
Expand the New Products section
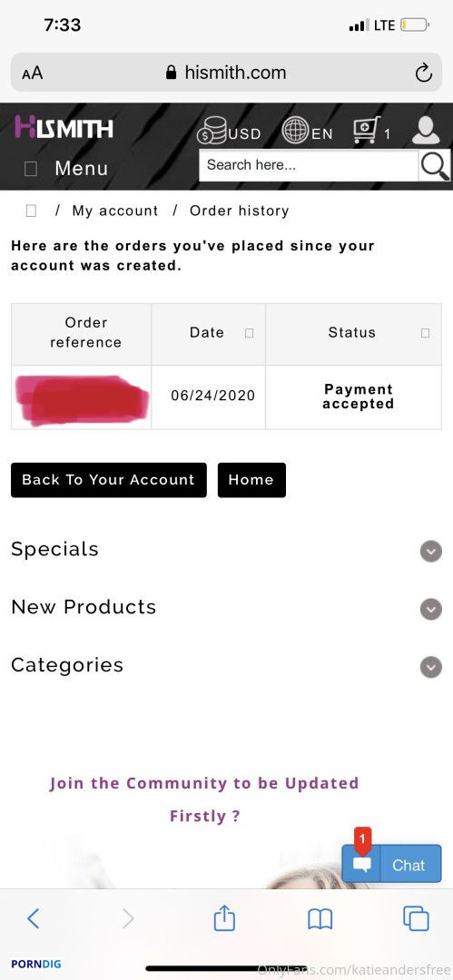[430, 609]
